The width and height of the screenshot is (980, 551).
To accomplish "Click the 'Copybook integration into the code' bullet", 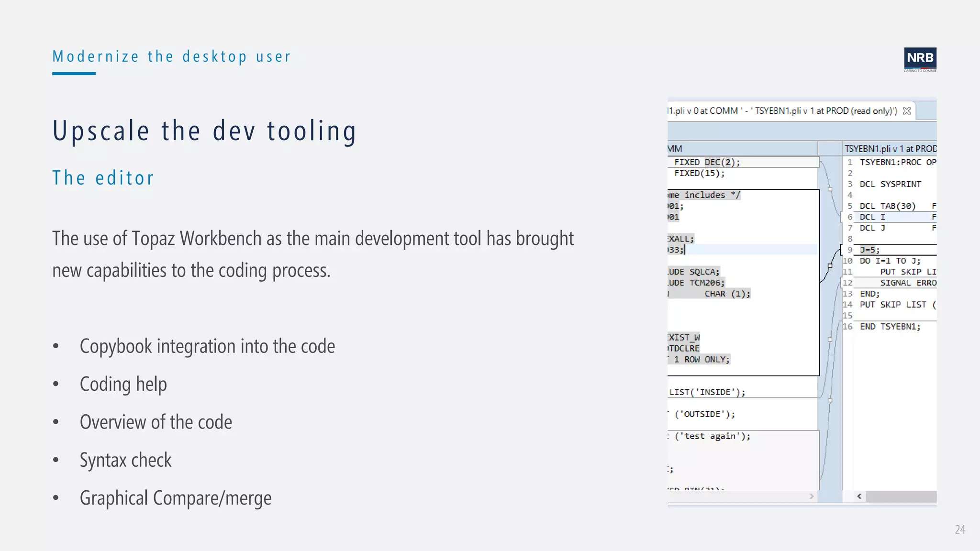I will pyautogui.click(x=207, y=346).
